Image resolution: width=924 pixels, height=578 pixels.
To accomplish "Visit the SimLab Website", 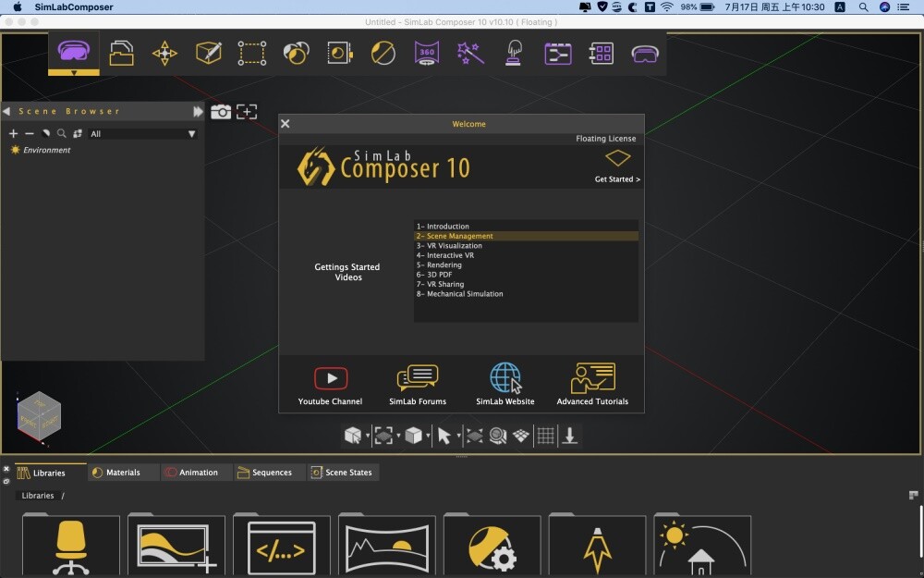I will tap(505, 385).
